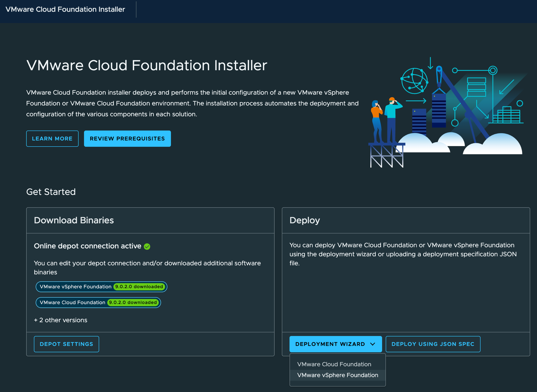537x392 pixels.
Task: Click the building grid illustration icon
Action: click(506, 115)
